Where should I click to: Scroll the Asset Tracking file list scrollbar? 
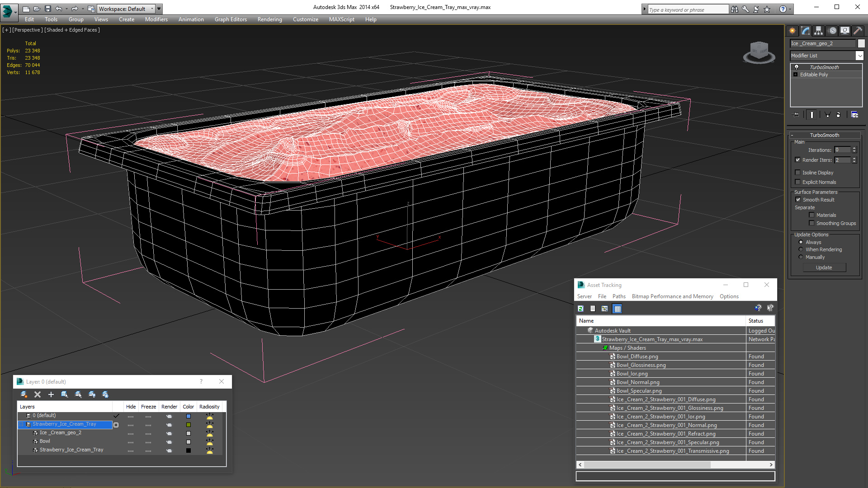point(675,464)
